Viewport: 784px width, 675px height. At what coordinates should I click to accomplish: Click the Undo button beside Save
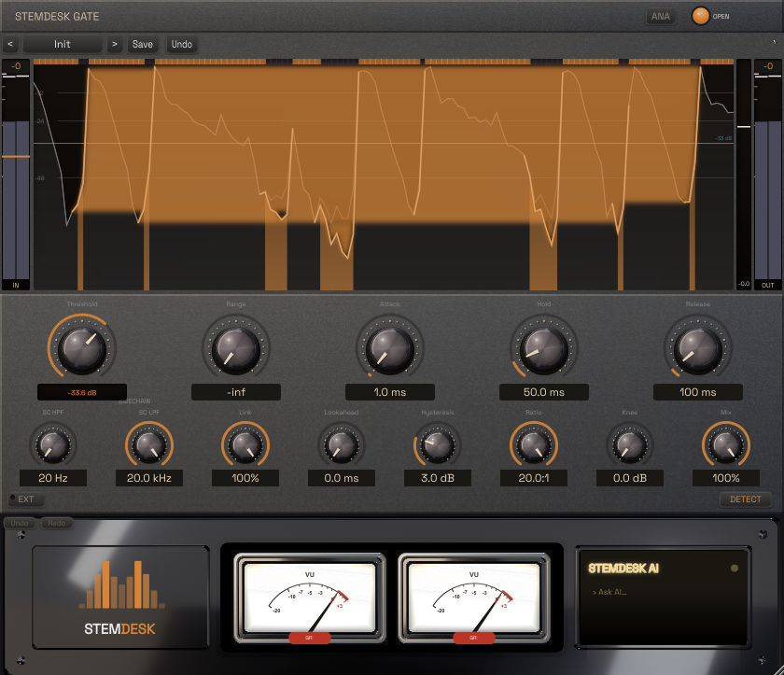pyautogui.click(x=181, y=44)
